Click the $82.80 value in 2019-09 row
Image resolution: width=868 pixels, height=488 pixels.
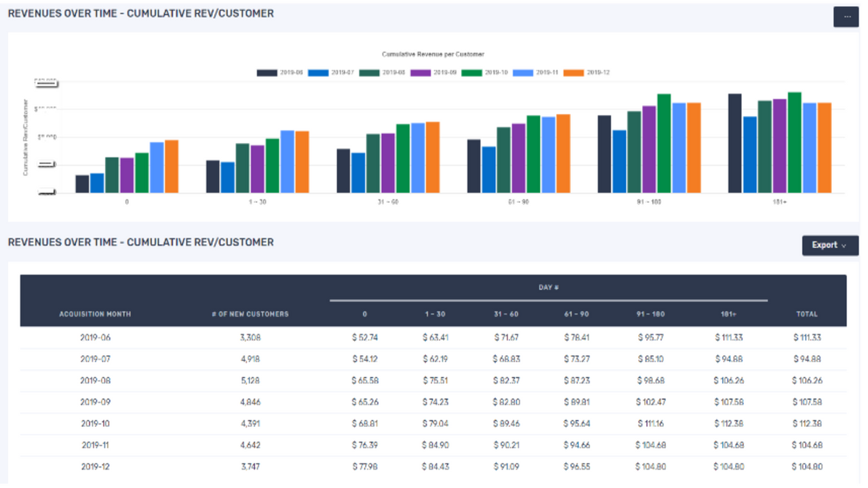click(x=506, y=403)
